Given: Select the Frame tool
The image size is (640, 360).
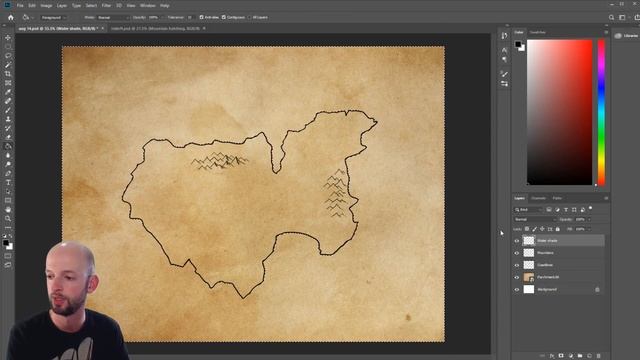Looking at the screenshot, I should (x=8, y=83).
